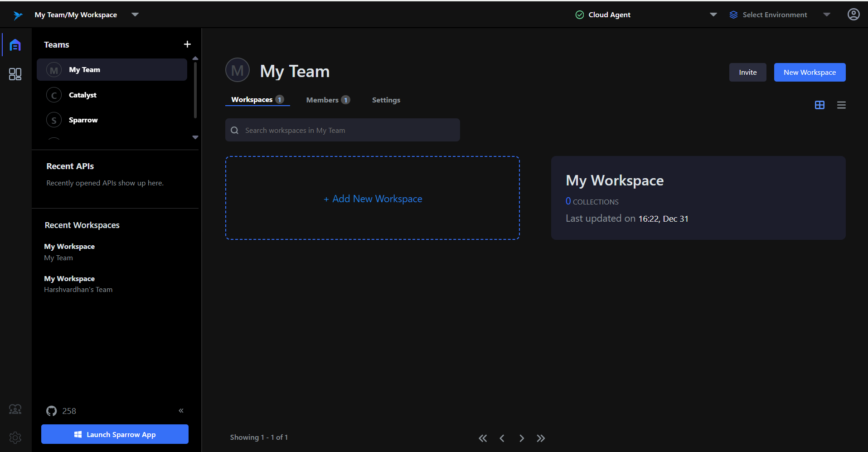This screenshot has height=452, width=868.
Task: Go to first page of workspaces
Action: coord(483,438)
